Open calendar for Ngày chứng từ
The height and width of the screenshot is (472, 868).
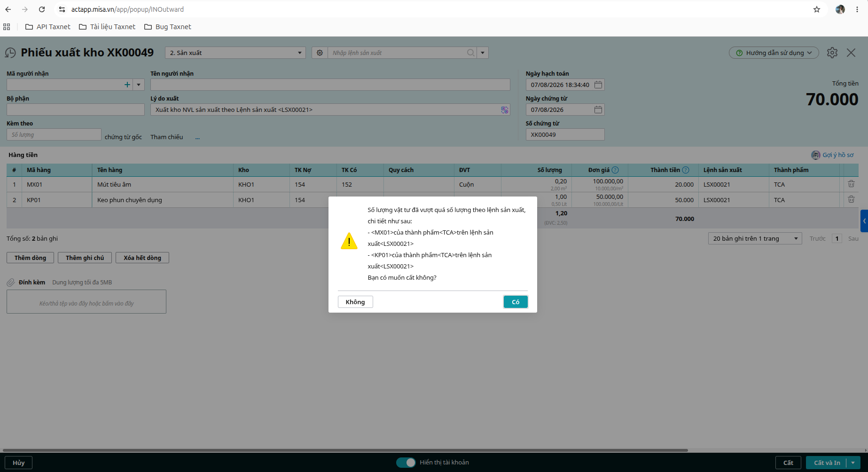point(598,110)
